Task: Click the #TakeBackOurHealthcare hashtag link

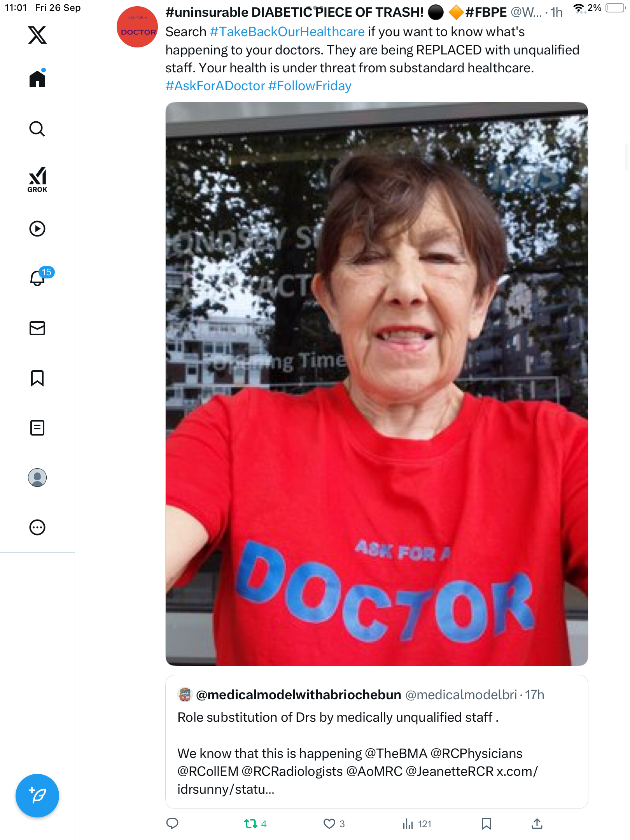Action: 287,32
